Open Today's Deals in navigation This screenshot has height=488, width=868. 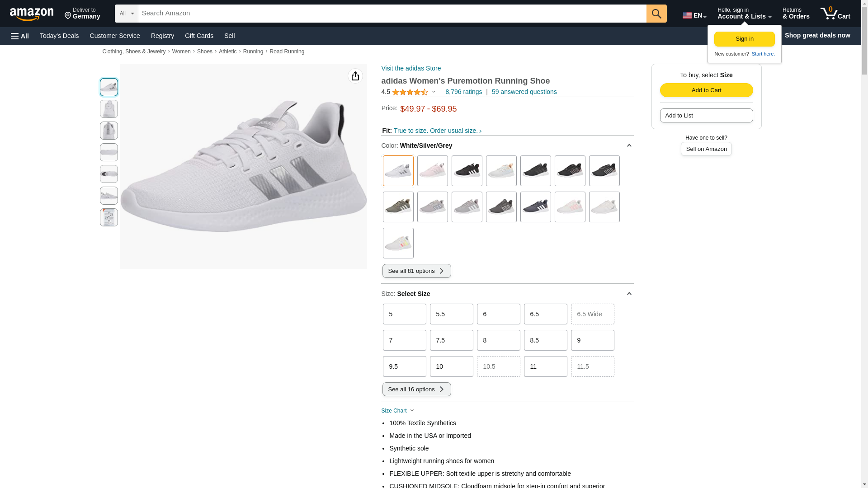tap(59, 36)
